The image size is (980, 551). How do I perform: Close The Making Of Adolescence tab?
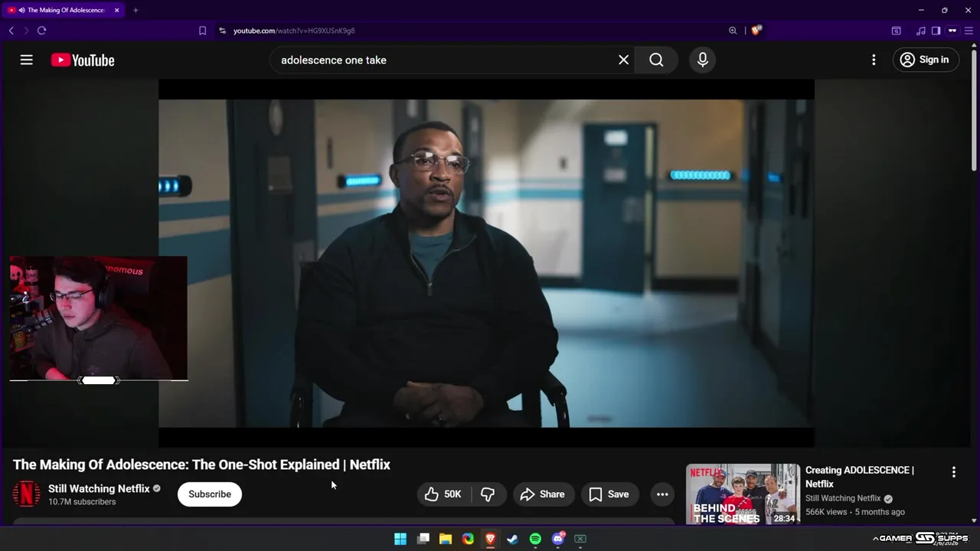point(116,10)
